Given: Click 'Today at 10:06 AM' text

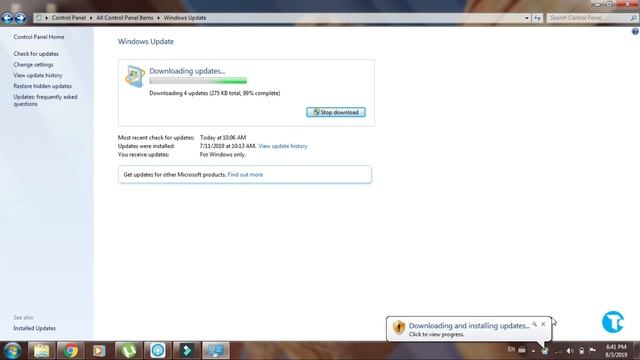Looking at the screenshot, I should [x=223, y=138].
